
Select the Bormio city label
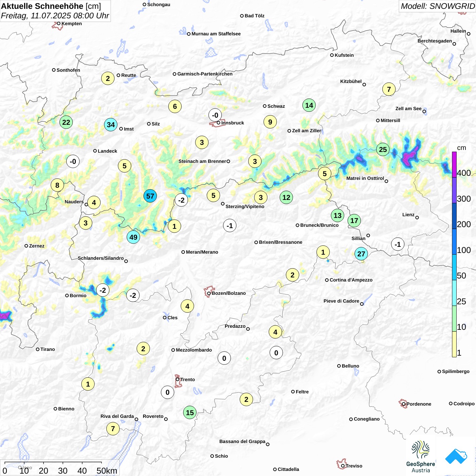pos(78,295)
